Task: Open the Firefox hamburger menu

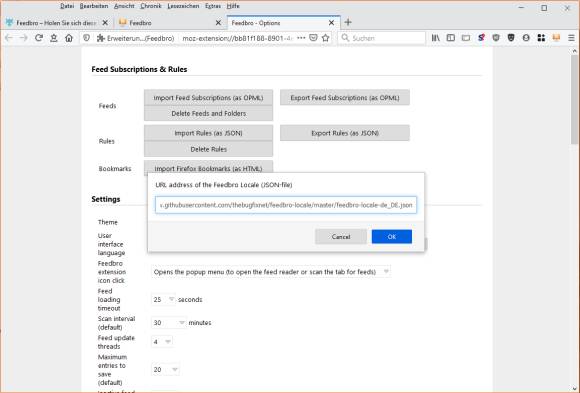Action: [571, 38]
